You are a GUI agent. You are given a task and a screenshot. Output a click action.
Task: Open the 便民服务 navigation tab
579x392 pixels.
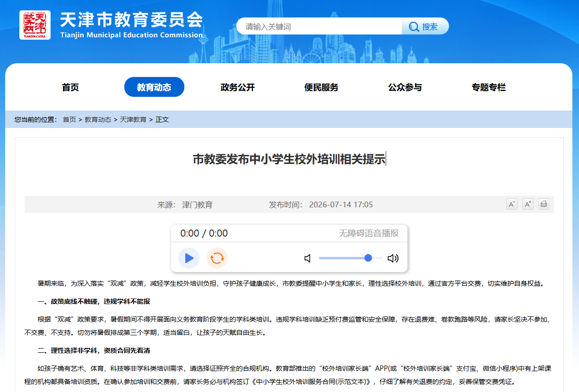coord(321,87)
